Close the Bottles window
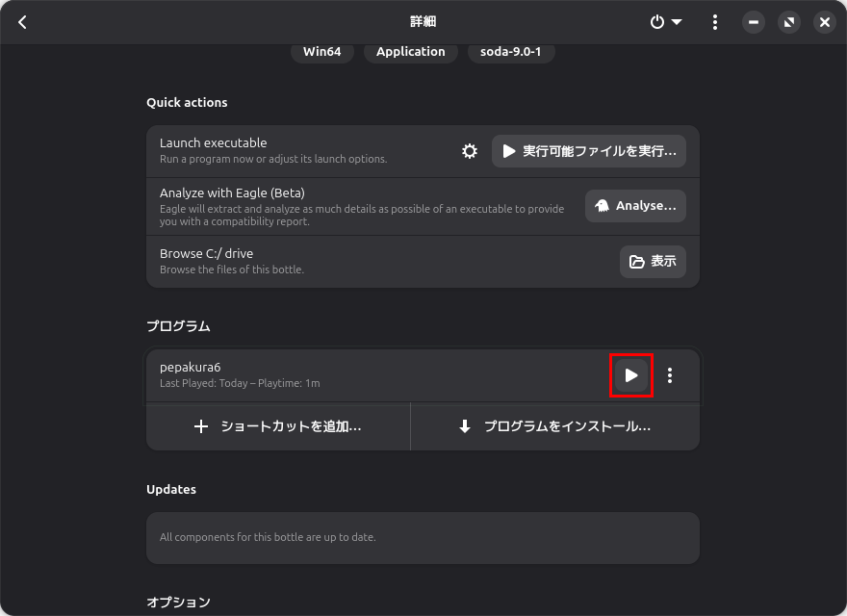This screenshot has height=616, width=847. tap(824, 22)
